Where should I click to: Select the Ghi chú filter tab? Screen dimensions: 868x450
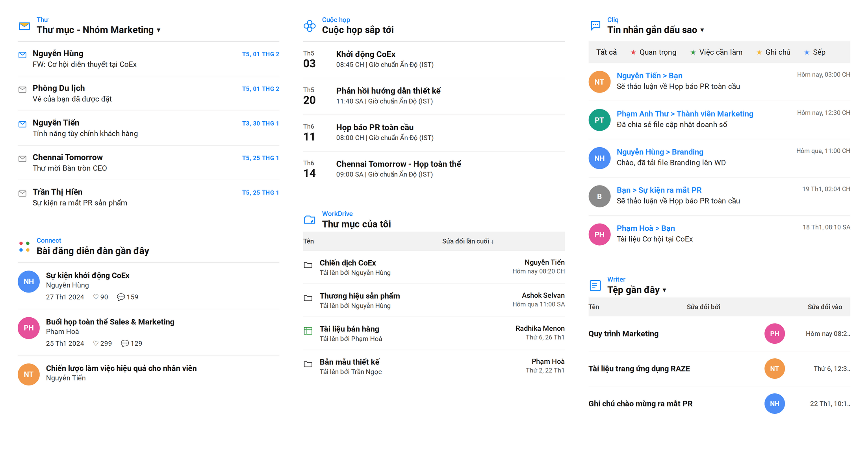tap(773, 52)
